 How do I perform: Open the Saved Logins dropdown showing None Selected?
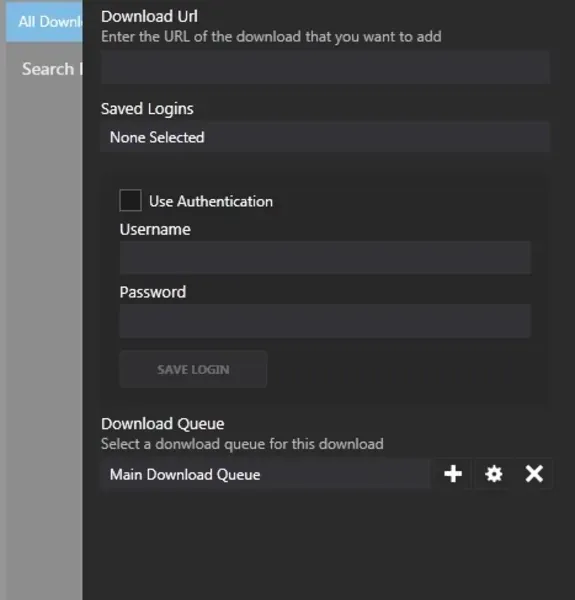click(325, 137)
